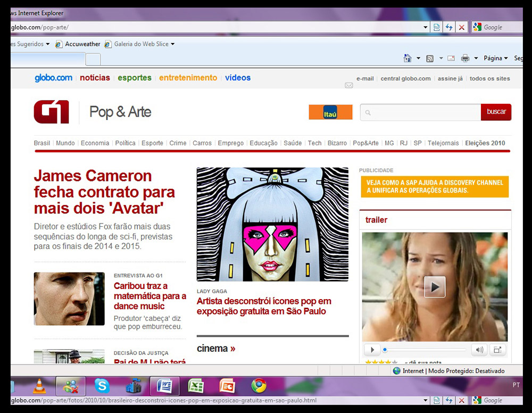
Task: Click the G1 site search field
Action: [x=421, y=112]
